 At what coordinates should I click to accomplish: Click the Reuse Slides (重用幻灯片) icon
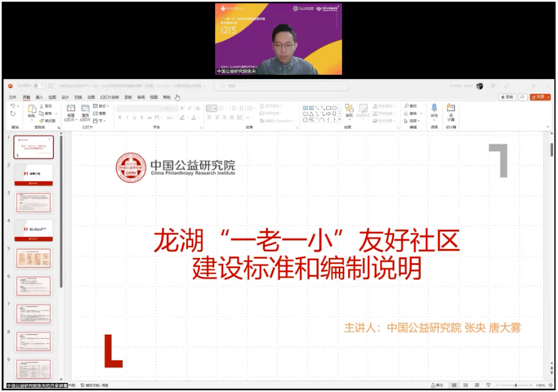pos(86,109)
